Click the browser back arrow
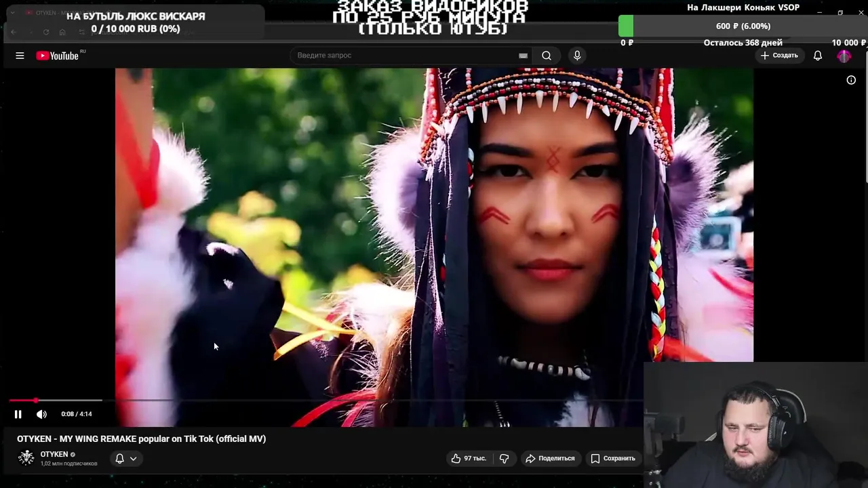Viewport: 868px width, 488px height. (x=14, y=32)
